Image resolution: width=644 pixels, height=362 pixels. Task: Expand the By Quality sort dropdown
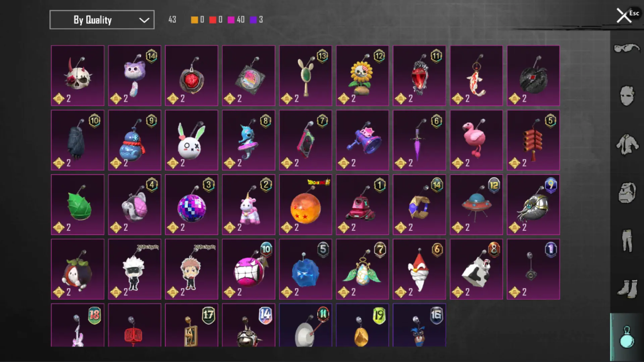click(x=102, y=20)
